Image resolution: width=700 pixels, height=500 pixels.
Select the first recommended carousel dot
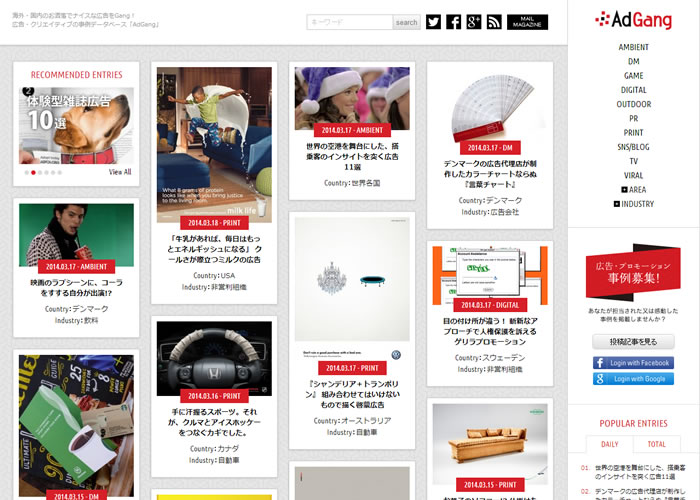27,172
